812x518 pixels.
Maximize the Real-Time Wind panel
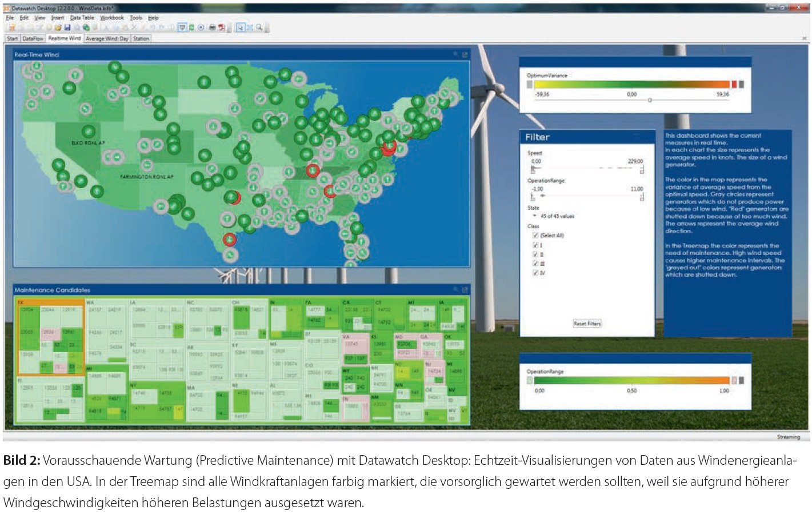click(465, 54)
